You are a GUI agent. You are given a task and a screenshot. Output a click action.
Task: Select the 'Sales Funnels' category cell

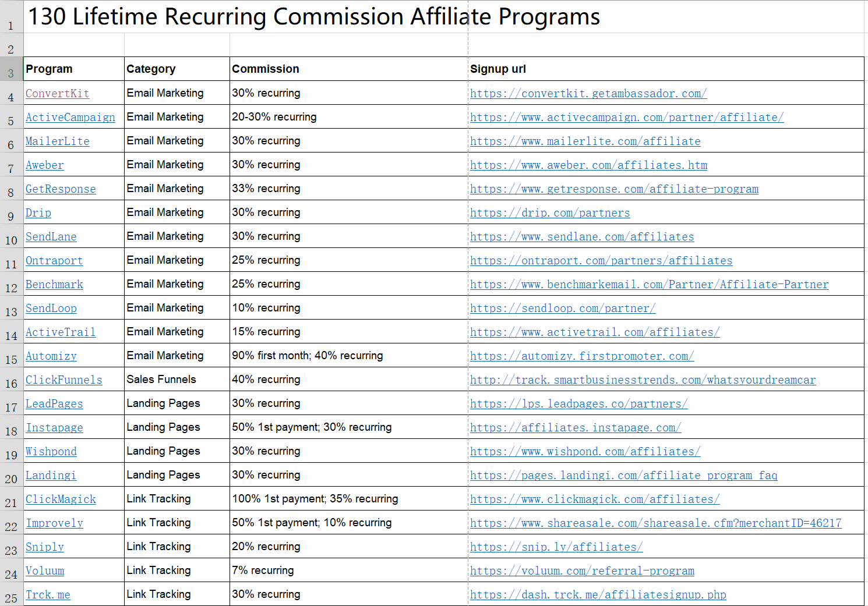coord(177,379)
